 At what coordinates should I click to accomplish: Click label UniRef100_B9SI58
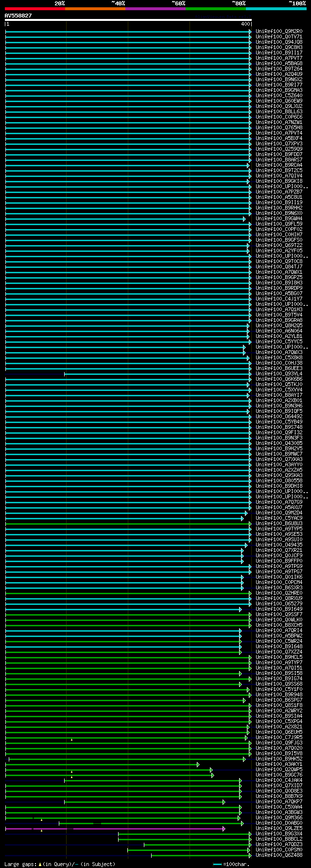click(x=279, y=673)
